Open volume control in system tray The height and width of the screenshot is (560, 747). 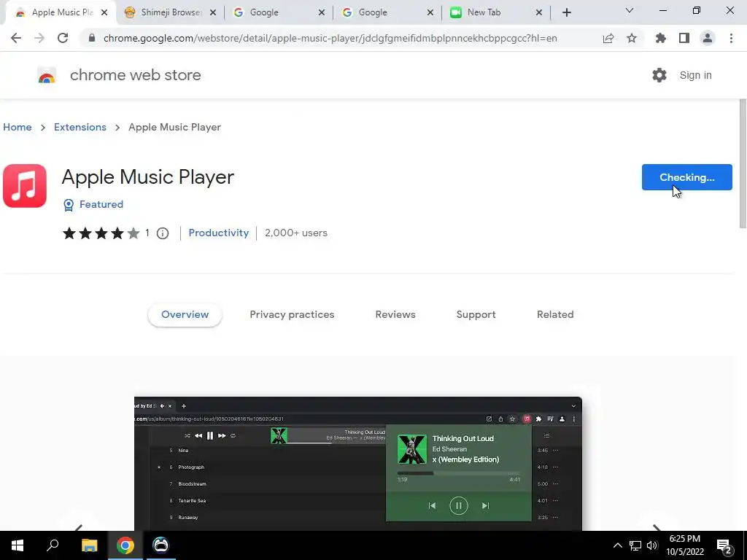652,545
